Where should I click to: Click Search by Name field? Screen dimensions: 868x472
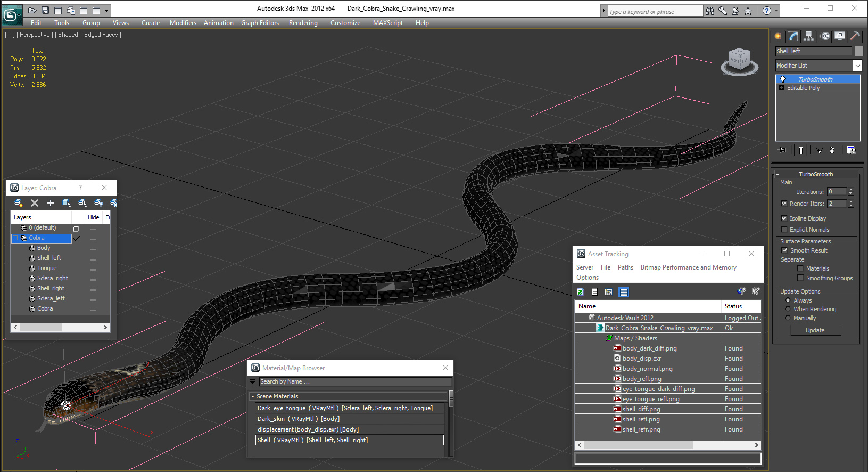coord(355,382)
